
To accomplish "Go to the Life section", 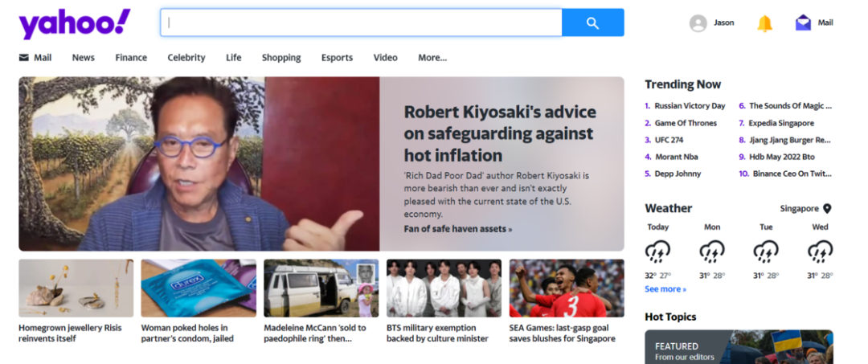I will click(x=234, y=58).
